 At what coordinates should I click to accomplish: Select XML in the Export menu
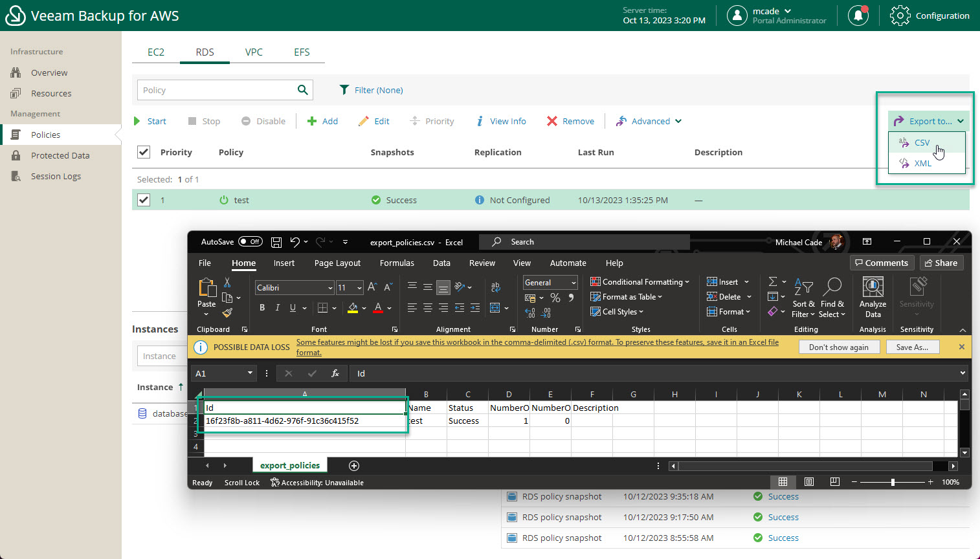pos(927,163)
